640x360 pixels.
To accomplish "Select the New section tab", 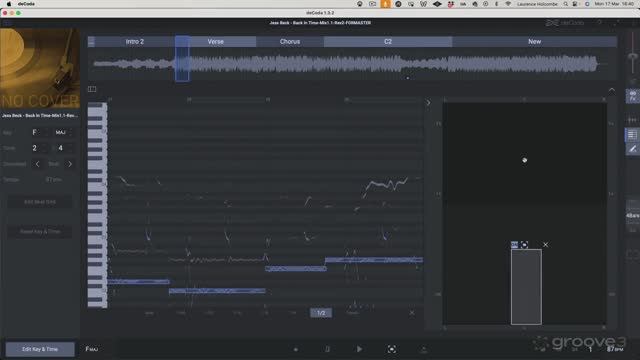I will [534, 42].
